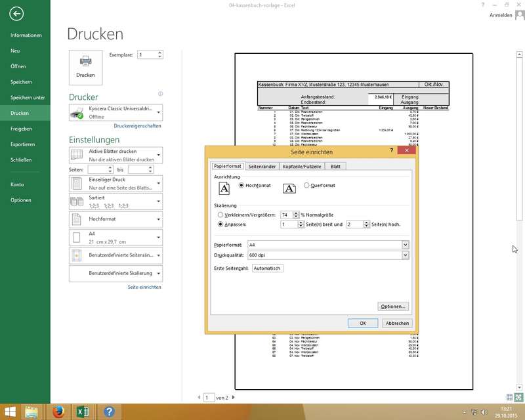Click the portrait page icon under Ausrichtung

[224, 188]
